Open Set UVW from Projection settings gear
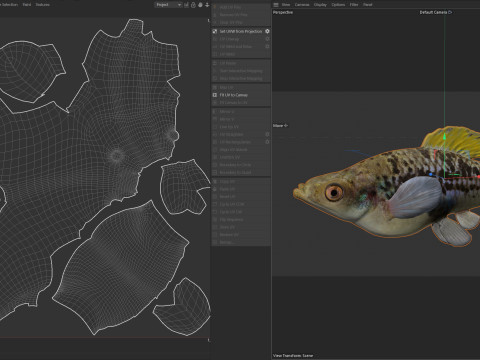 pyautogui.click(x=267, y=31)
